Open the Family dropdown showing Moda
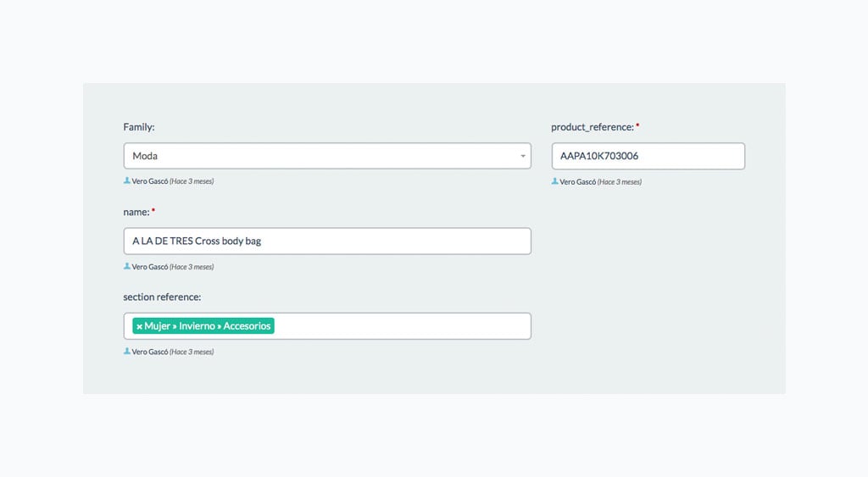The image size is (868, 477). pos(327,156)
